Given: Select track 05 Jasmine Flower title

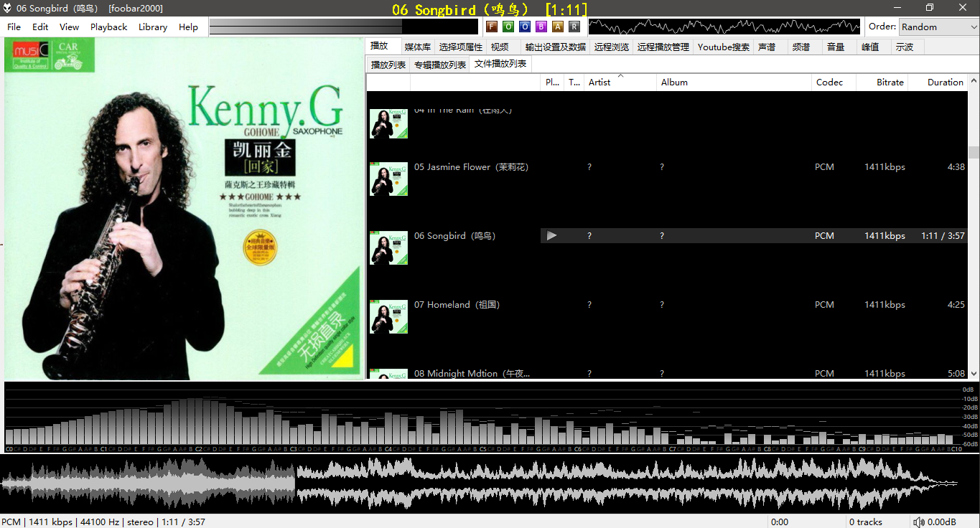Looking at the screenshot, I should [471, 167].
